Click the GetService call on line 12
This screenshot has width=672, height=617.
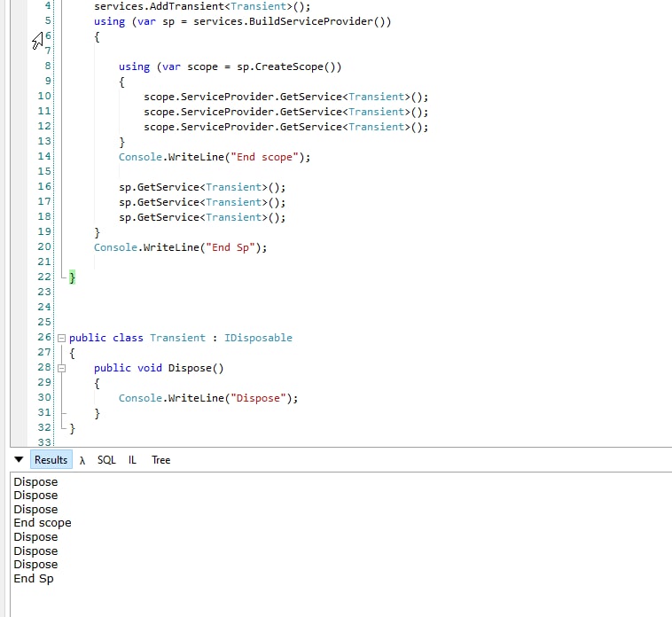tap(285, 127)
